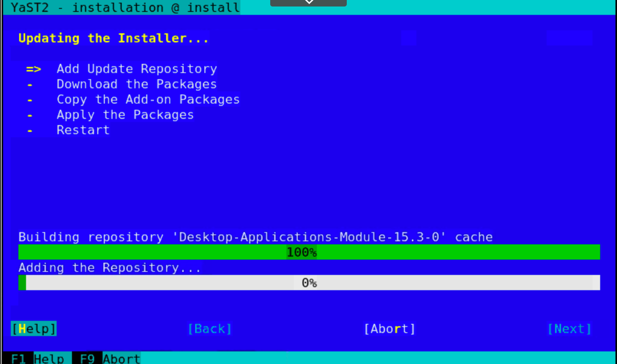Viewport: 617px width, 364px height.
Task: Select the Copy the Add-on Packages step
Action: pos(148,99)
